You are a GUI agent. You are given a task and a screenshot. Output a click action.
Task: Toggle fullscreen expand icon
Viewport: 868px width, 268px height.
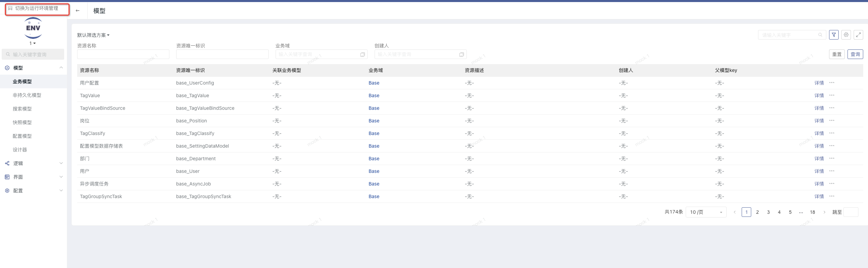(x=858, y=35)
